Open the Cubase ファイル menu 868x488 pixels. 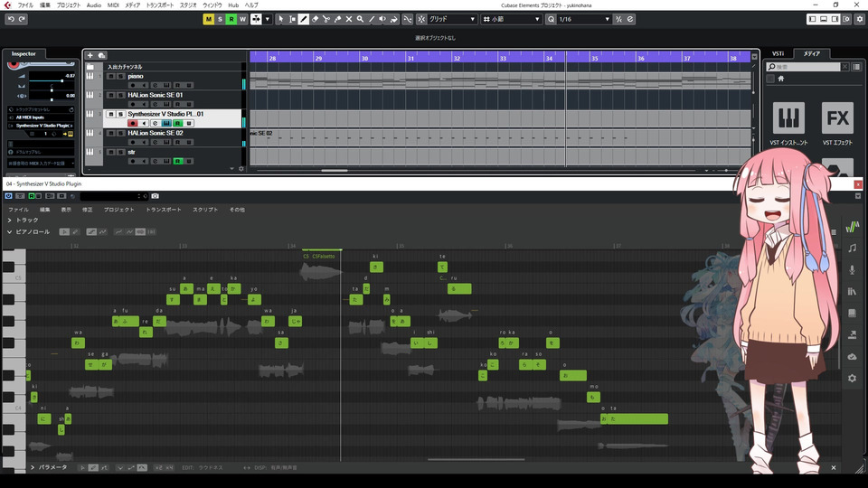[x=25, y=5]
